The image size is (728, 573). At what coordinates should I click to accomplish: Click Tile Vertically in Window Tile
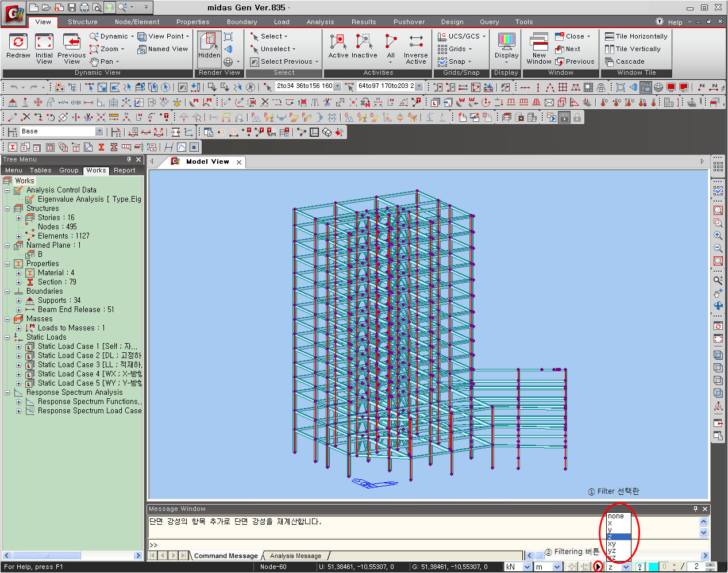point(633,49)
